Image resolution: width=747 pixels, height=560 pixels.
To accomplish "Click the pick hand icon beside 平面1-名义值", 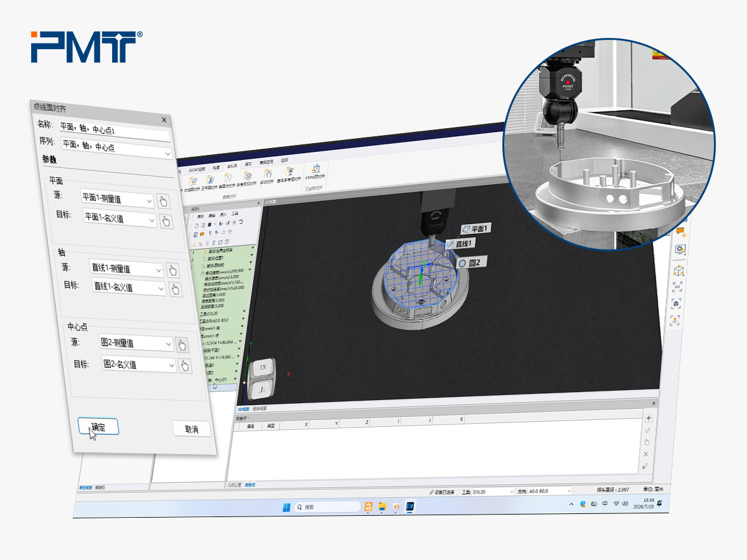I will coord(166,222).
